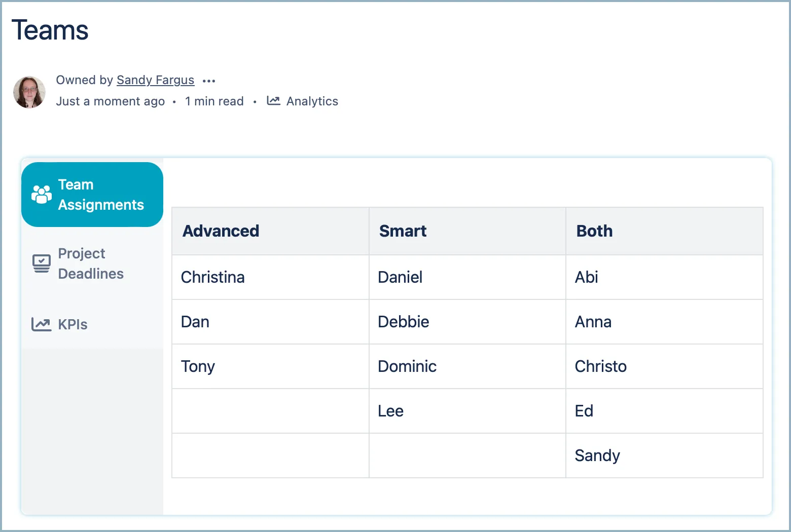Select the Dominic cell
The height and width of the screenshot is (532, 791).
coord(467,366)
